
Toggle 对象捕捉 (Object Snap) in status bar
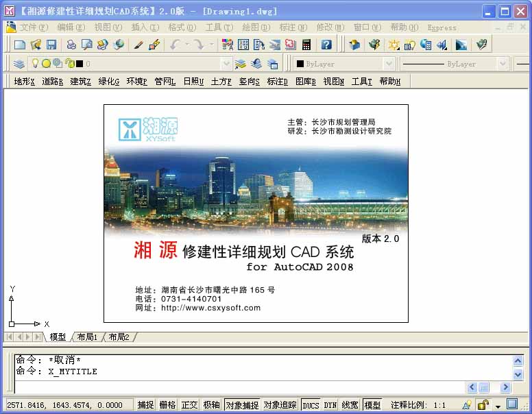[x=242, y=405]
